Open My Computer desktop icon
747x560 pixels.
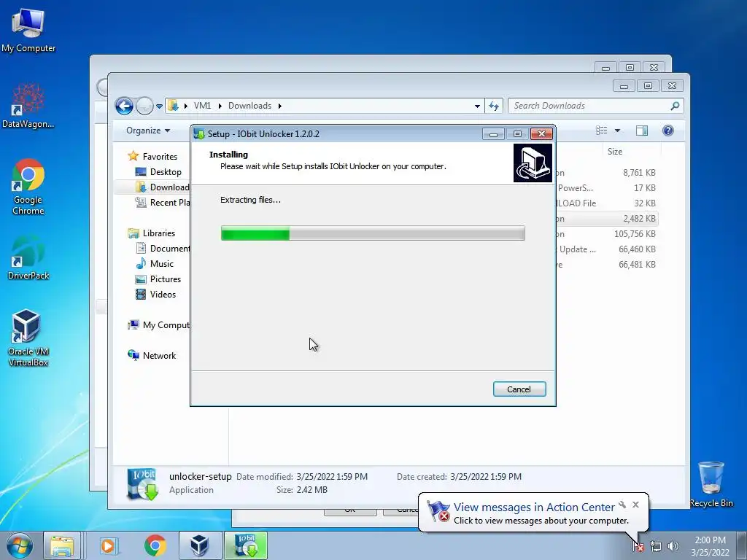click(28, 30)
